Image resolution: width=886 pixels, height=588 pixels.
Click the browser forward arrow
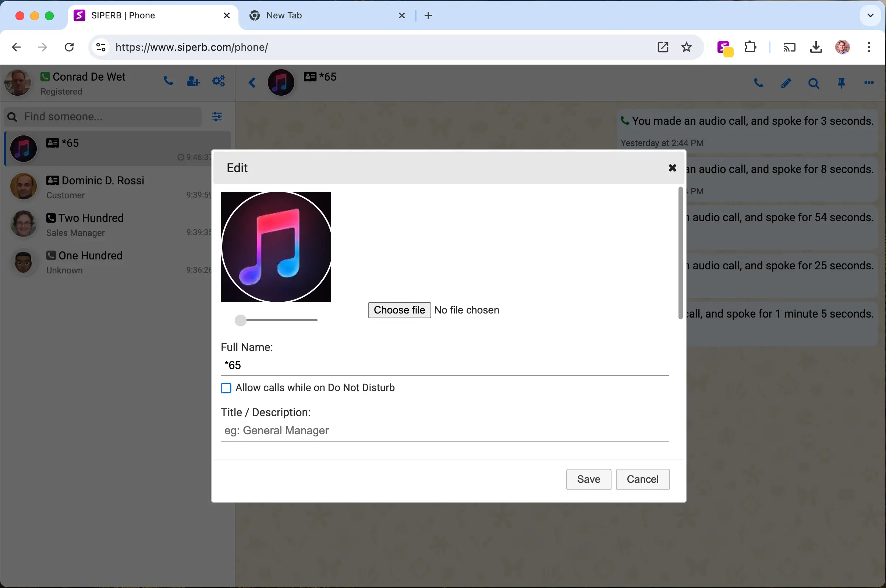[x=43, y=47]
